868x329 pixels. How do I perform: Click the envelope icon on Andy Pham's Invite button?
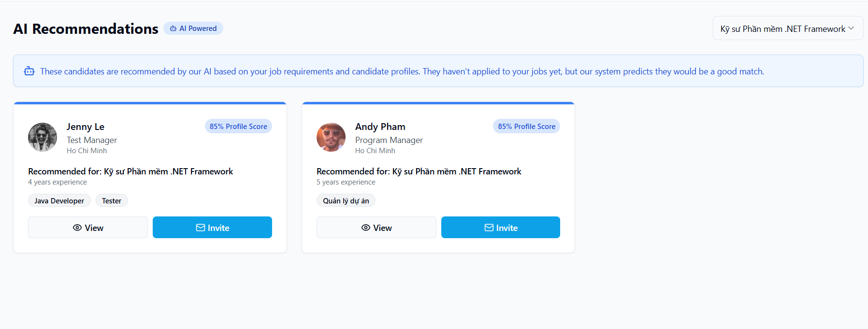tap(489, 228)
